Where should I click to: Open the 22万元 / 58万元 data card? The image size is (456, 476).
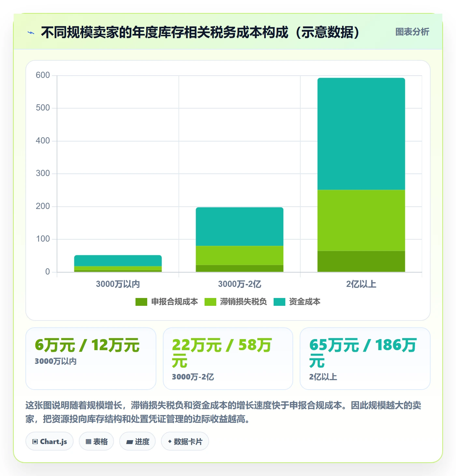228,359
